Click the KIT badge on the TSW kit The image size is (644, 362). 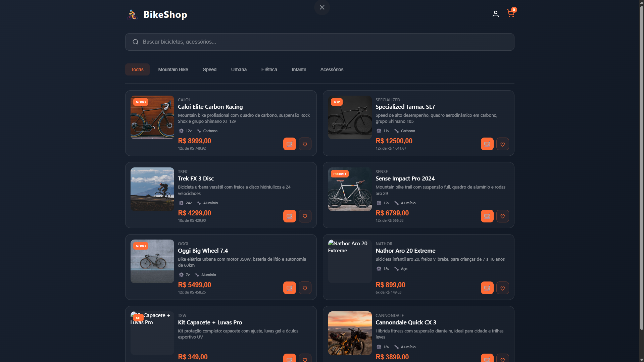(x=138, y=318)
